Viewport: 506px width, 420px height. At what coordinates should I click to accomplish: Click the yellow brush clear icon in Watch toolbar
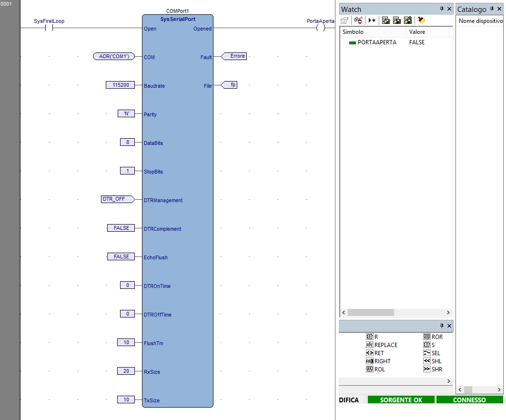(422, 20)
